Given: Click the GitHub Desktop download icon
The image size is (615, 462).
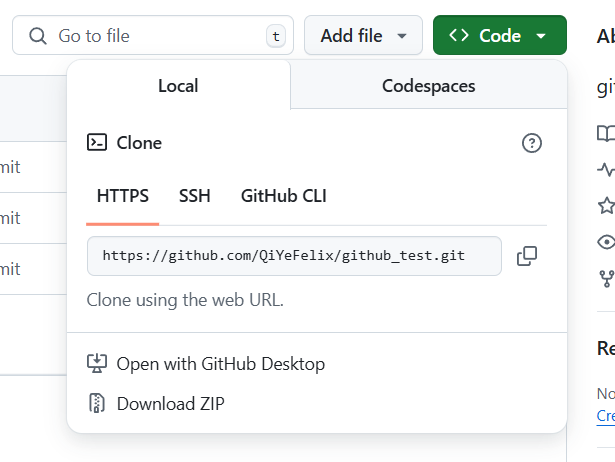Looking at the screenshot, I should [96, 364].
